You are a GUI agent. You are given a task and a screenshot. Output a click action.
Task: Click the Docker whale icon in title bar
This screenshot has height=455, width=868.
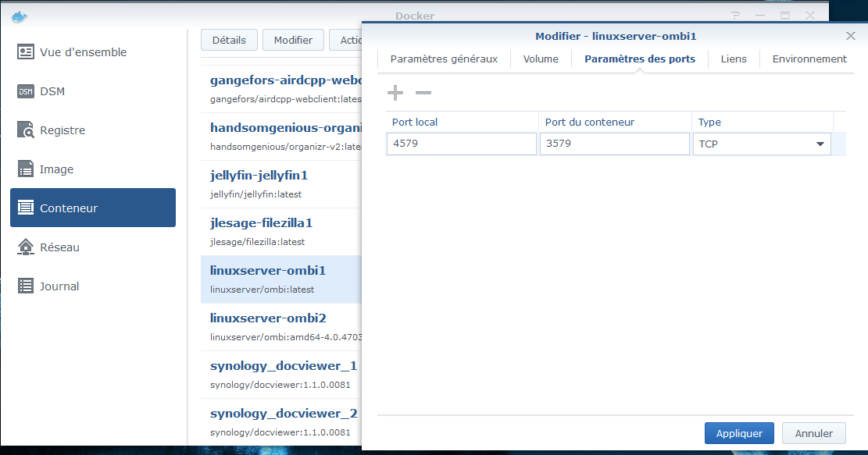click(20, 16)
